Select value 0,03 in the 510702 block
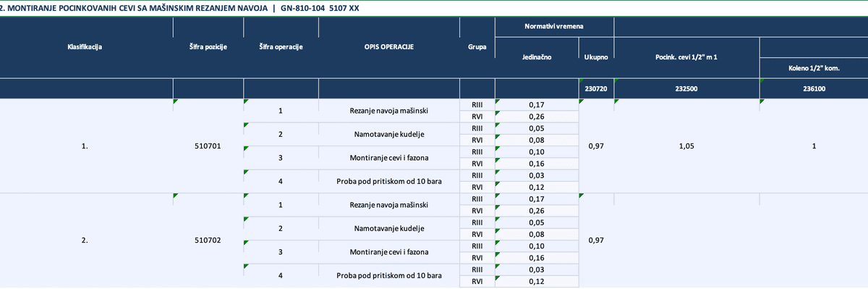868x289 pixels. (537, 269)
